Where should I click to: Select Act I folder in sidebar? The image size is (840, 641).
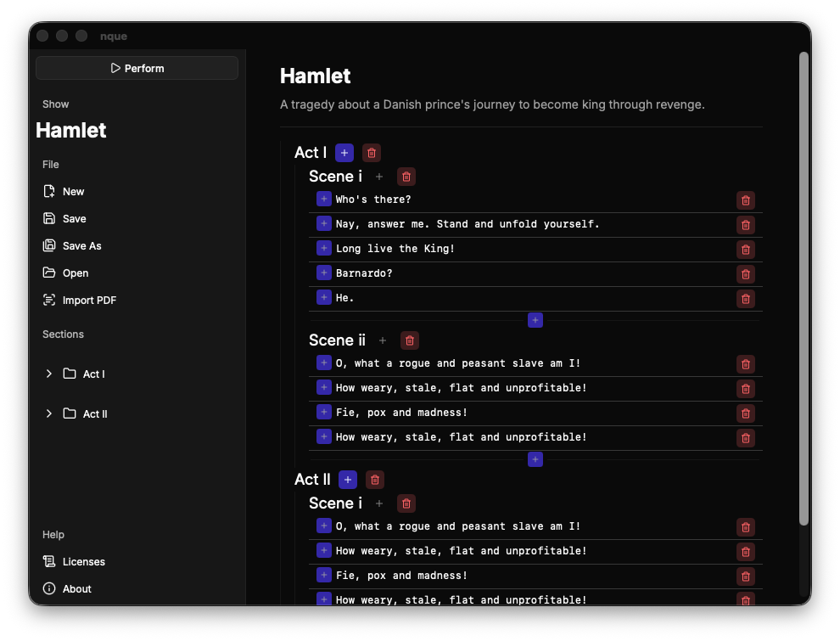pos(84,374)
